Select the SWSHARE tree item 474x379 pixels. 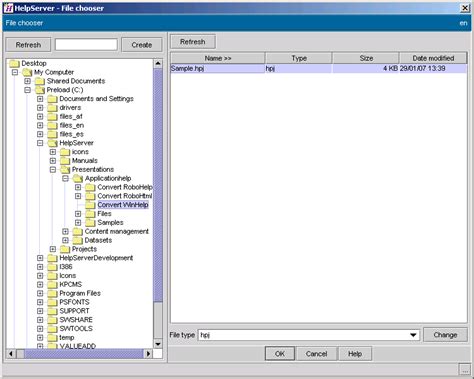76,320
